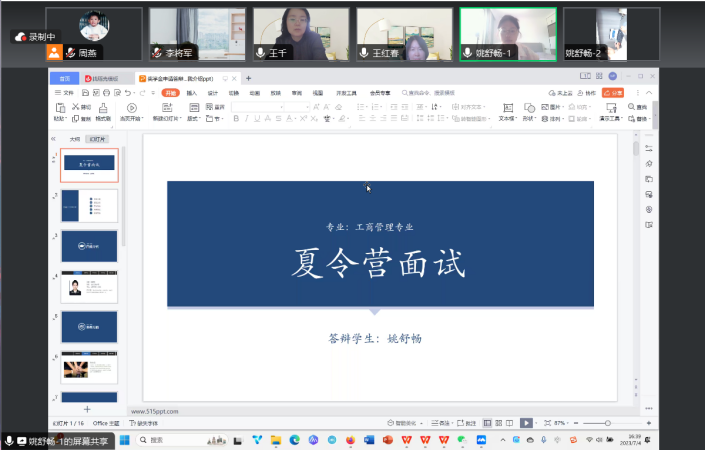Toggle Italic text formatting
Image resolution: width=705 pixels, height=450 pixels.
tap(248, 118)
